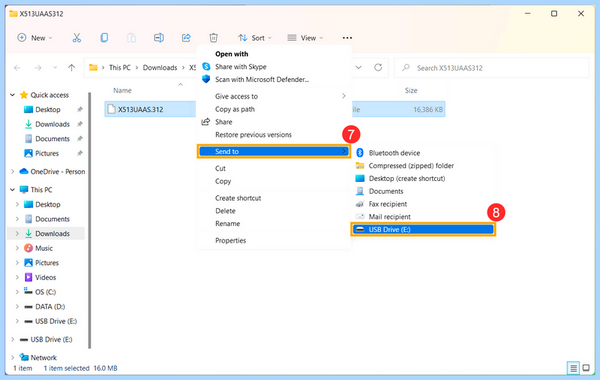Sort by Name column header
Screen dimensions: 600x380
[122, 90]
